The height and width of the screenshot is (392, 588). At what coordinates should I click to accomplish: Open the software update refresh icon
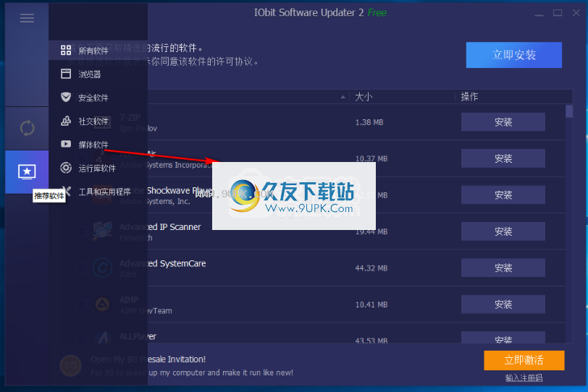[27, 128]
